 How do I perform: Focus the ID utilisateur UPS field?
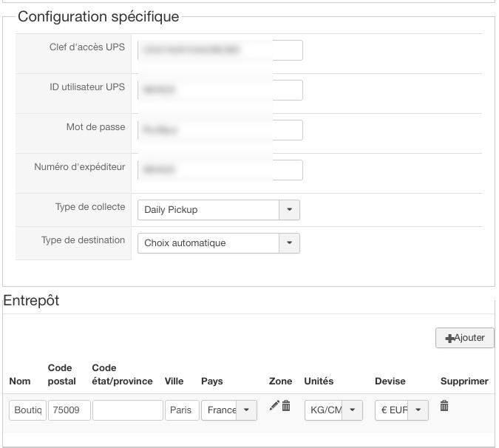pyautogui.click(x=220, y=90)
